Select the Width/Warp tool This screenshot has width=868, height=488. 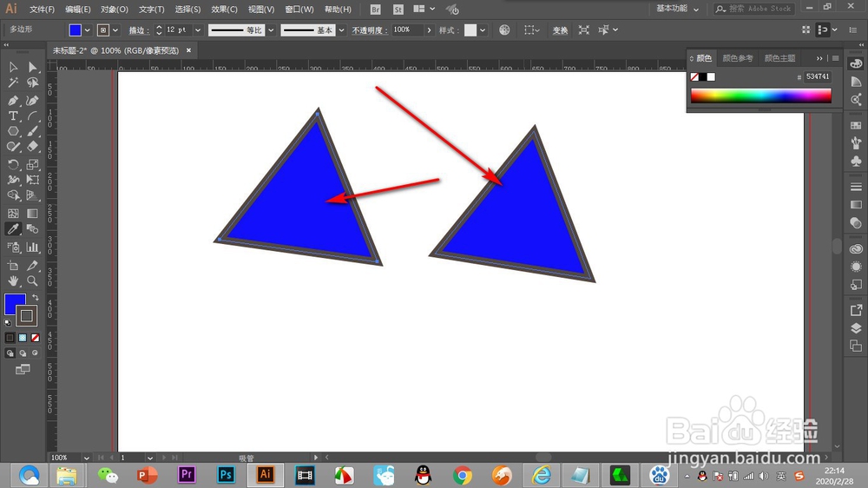(x=13, y=180)
